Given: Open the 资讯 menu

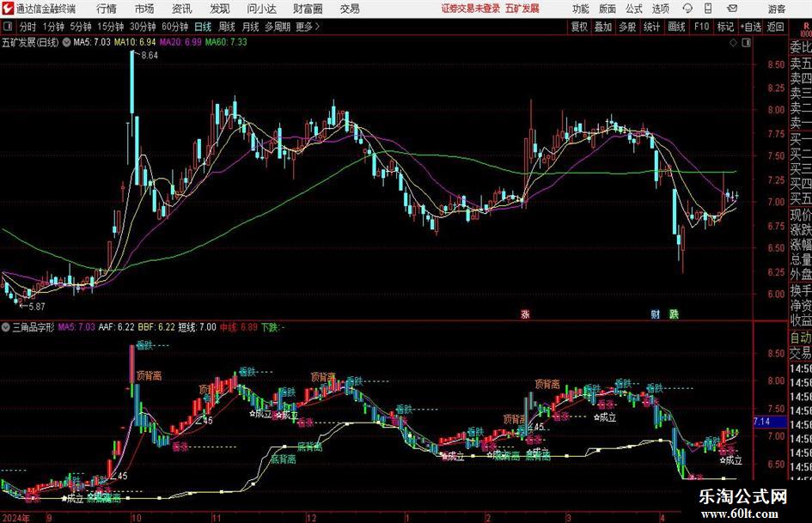Looking at the screenshot, I should [182, 9].
